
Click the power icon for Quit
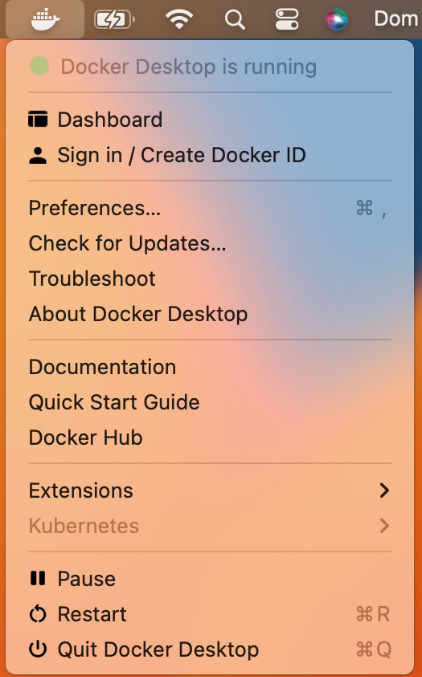[x=38, y=649]
